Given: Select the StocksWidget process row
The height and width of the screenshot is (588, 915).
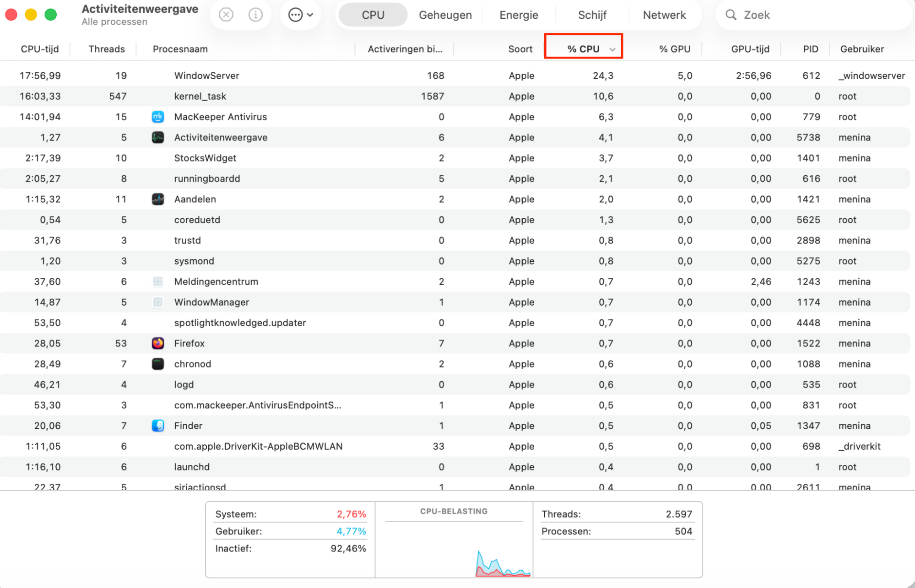Looking at the screenshot, I should (x=455, y=158).
